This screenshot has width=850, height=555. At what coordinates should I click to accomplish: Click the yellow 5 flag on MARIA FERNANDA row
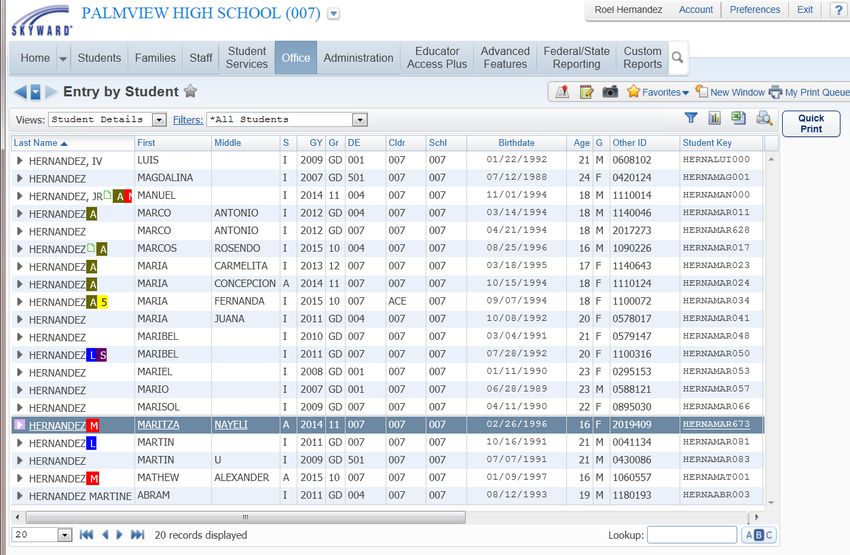click(104, 302)
